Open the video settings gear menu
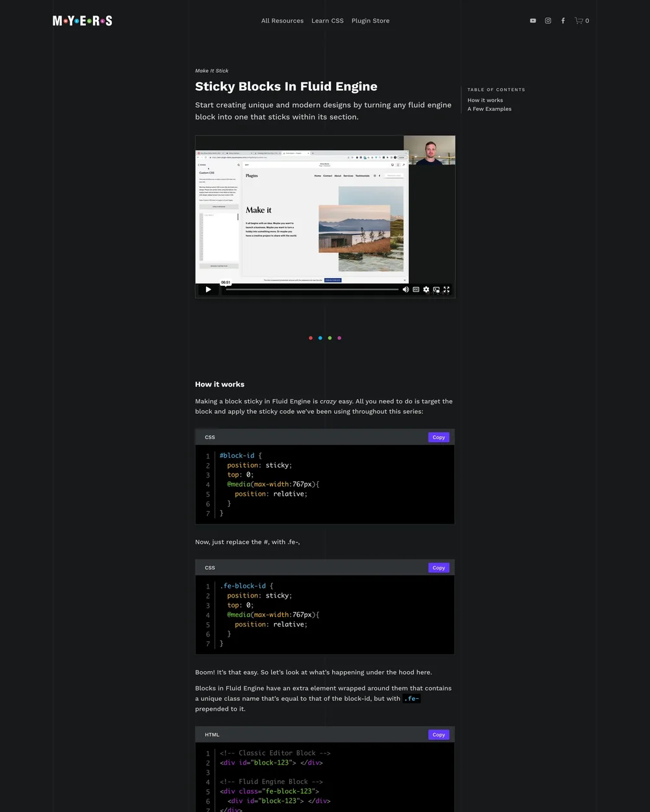Viewport: 650px width, 812px height. coord(426,289)
